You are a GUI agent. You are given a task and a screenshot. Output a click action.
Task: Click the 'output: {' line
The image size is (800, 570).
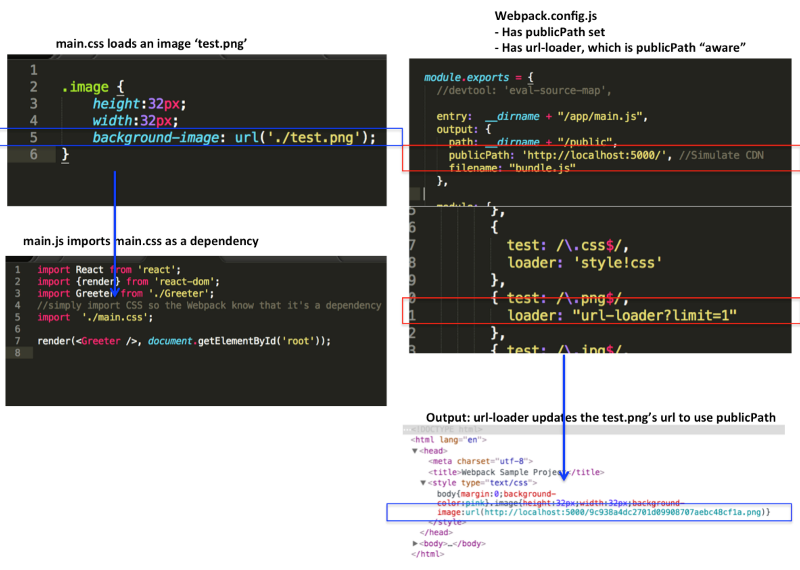(463, 129)
